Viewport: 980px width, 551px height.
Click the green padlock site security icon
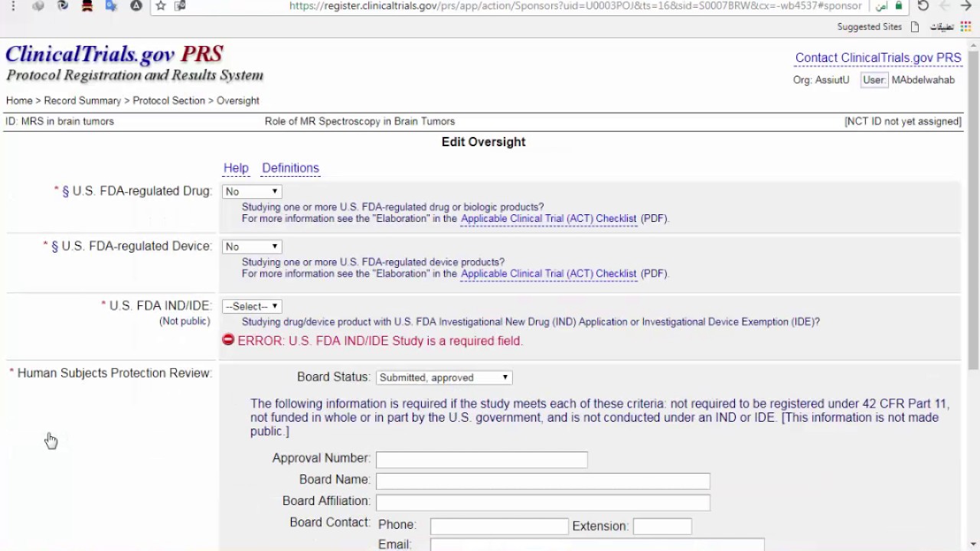[x=899, y=6]
